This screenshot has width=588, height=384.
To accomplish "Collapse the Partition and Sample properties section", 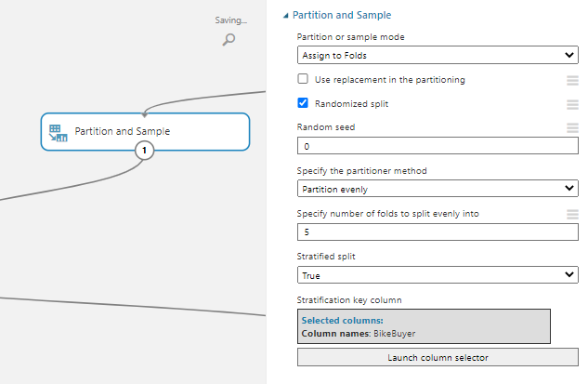I will coord(285,16).
